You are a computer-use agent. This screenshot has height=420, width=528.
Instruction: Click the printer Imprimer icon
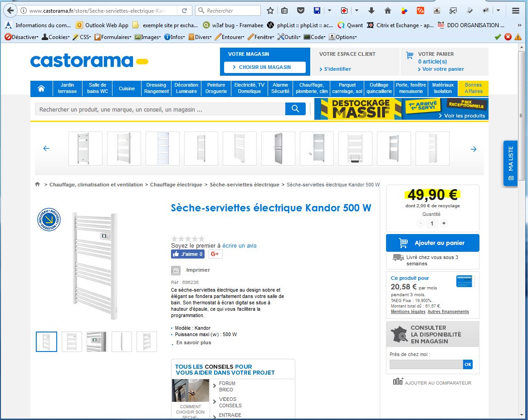[x=176, y=270]
